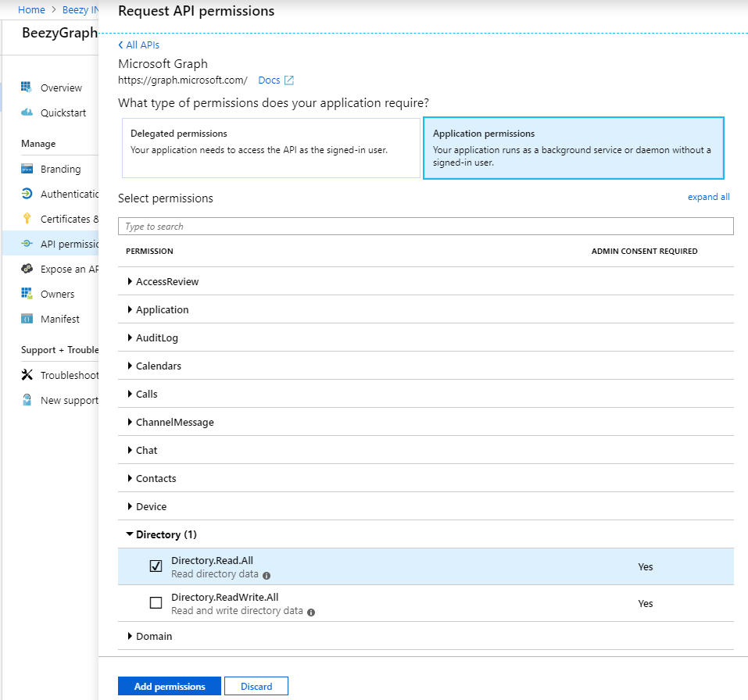The height and width of the screenshot is (700, 748).
Task: Click back chevron before All APIs
Action: [120, 45]
